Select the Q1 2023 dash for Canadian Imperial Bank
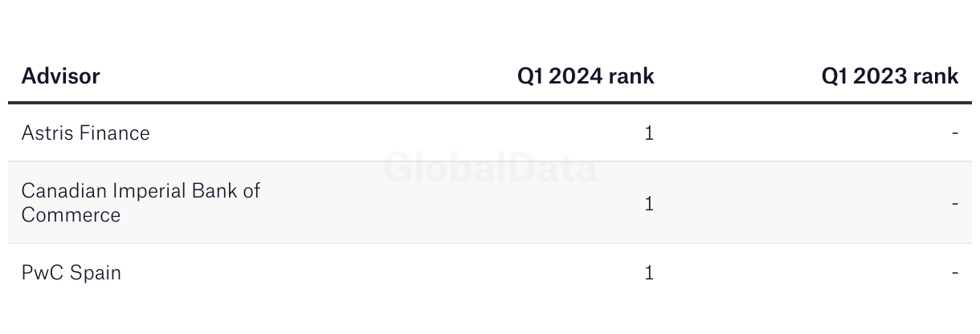The image size is (980, 334). (955, 203)
